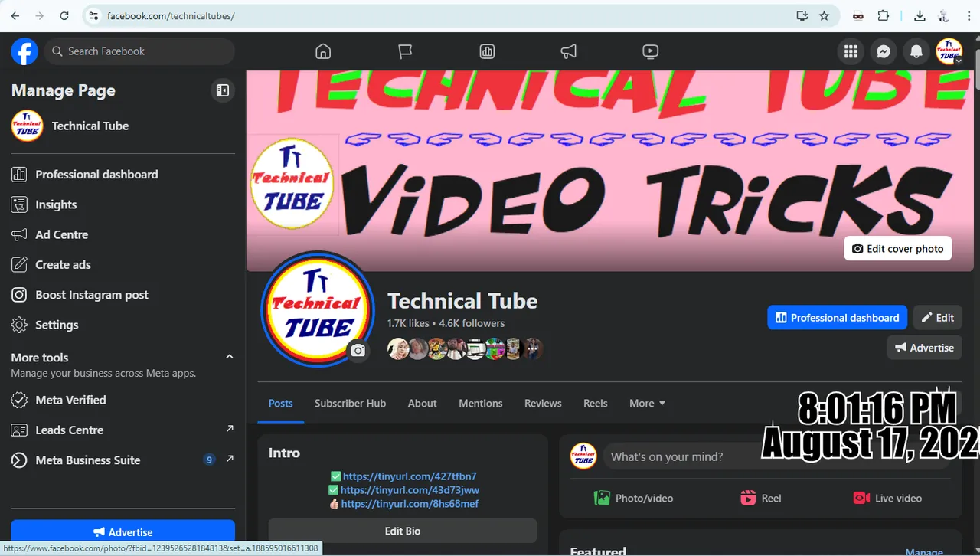Open the Pages flag icon
This screenshot has width=980, height=556.
(405, 51)
